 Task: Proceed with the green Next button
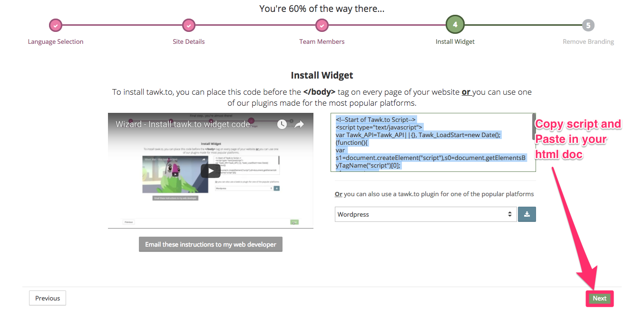click(599, 299)
